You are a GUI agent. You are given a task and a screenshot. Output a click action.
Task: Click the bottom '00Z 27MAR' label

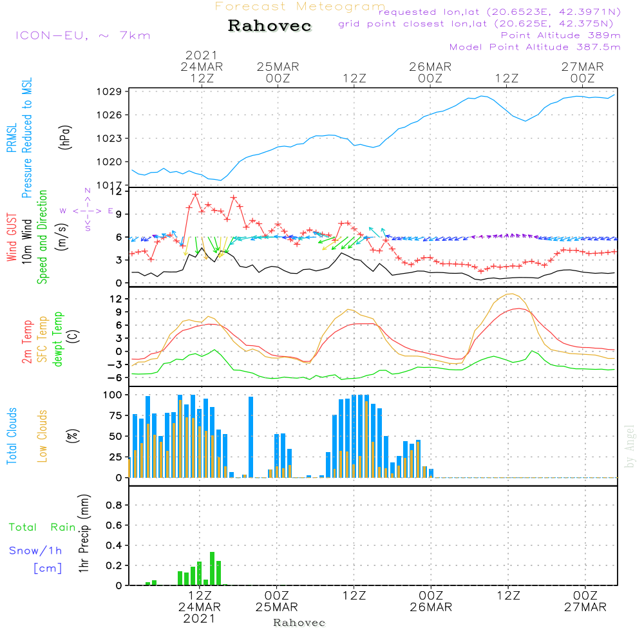585,601
